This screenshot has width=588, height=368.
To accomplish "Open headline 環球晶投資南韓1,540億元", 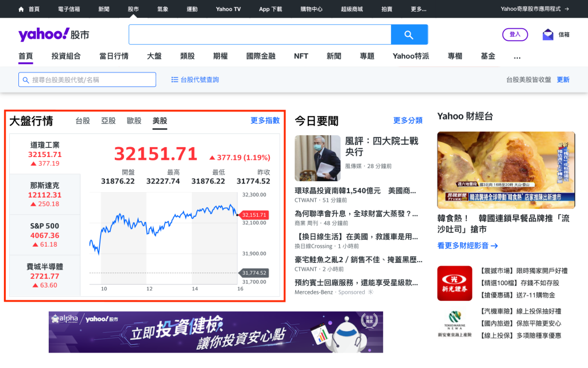I will tap(355, 191).
